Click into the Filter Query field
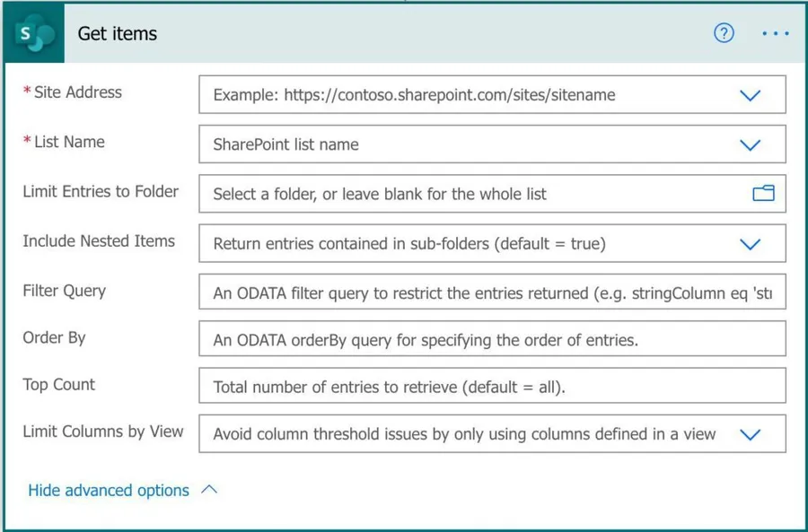This screenshot has height=532, width=808. [492, 292]
